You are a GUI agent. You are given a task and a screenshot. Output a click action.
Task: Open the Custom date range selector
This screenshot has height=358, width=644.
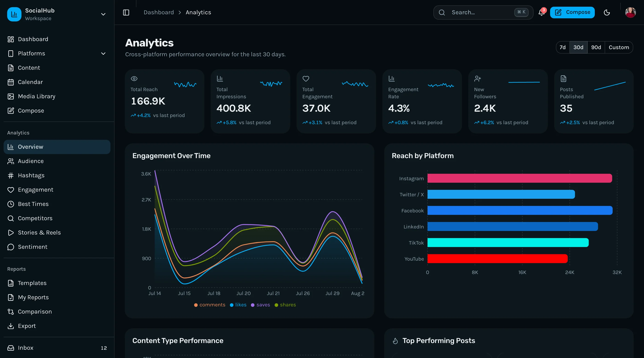click(x=618, y=47)
